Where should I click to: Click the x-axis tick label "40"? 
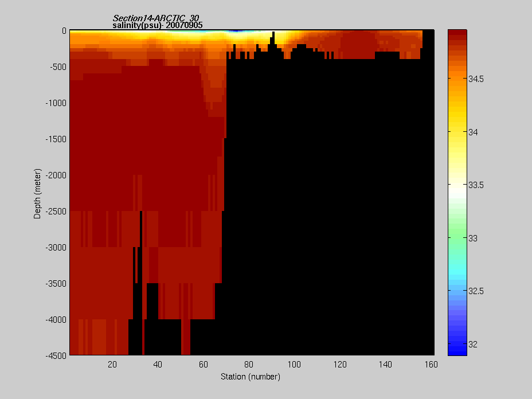click(x=158, y=365)
